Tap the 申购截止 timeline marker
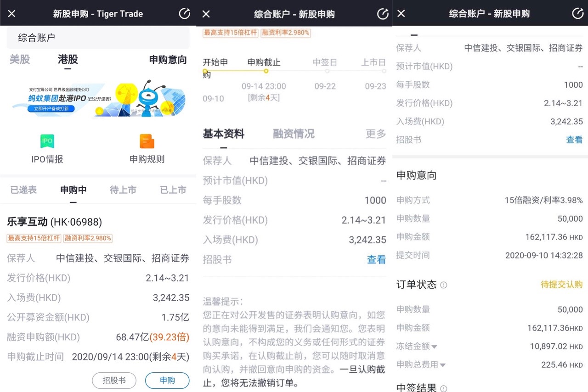The width and height of the screenshot is (588, 392). (x=266, y=71)
